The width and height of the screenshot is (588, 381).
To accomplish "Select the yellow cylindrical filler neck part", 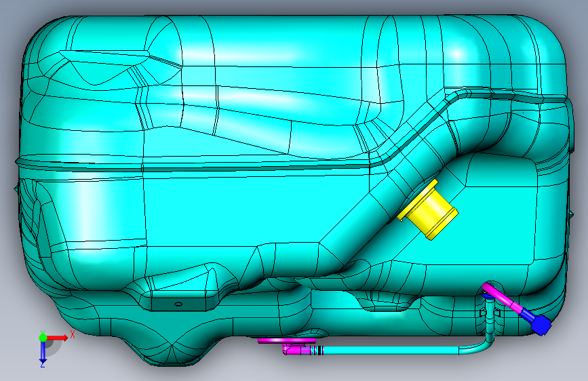I will [429, 210].
